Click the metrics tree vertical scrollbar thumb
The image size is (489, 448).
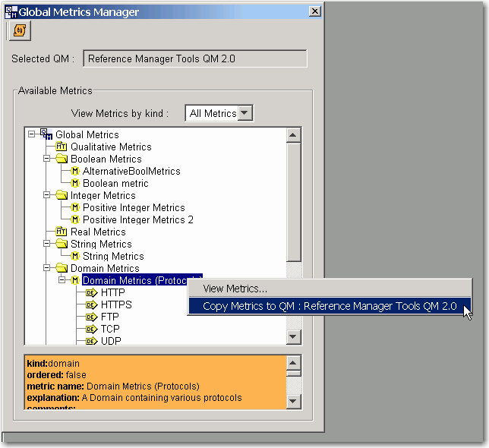point(293,202)
